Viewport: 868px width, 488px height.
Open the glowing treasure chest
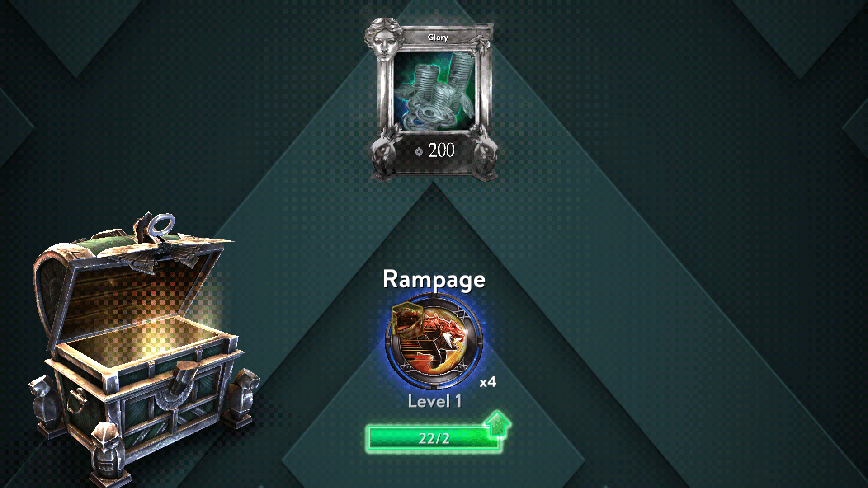[x=140, y=348]
